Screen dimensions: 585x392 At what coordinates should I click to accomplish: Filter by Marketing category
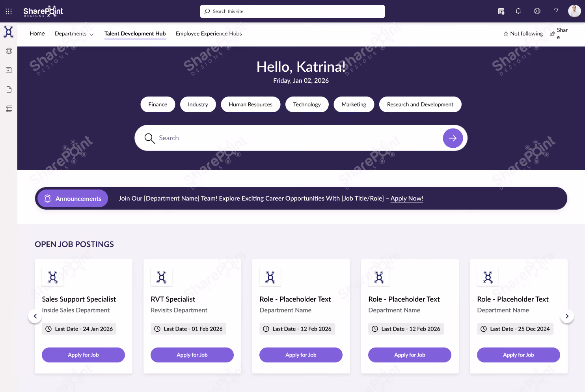tap(354, 104)
